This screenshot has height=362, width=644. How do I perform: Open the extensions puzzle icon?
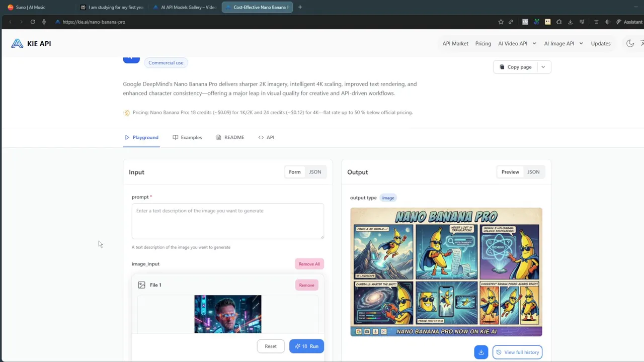(559, 22)
